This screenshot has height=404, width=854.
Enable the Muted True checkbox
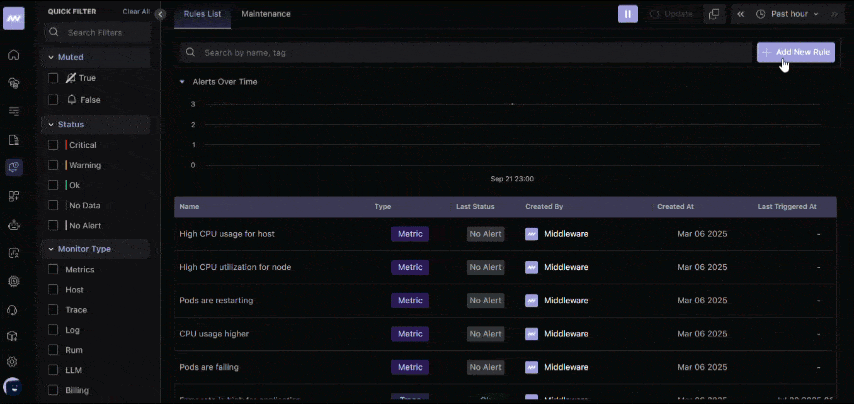pos(54,78)
